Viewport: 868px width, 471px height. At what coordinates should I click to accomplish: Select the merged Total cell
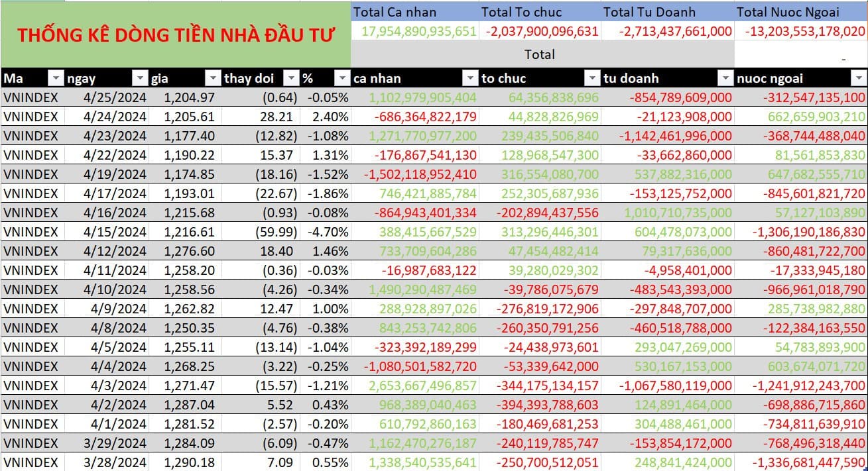[542, 54]
